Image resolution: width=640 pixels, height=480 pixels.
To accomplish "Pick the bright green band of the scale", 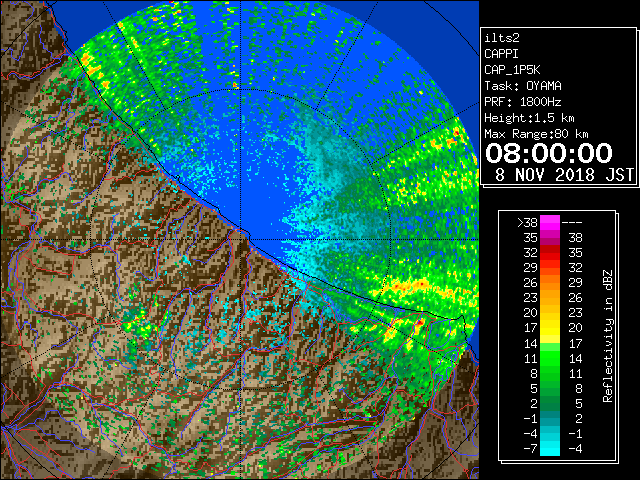I will coord(550,358).
